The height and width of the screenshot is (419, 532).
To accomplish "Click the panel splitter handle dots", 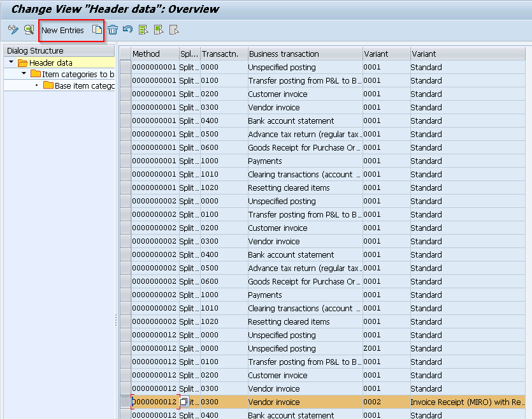I will [x=116, y=320].
